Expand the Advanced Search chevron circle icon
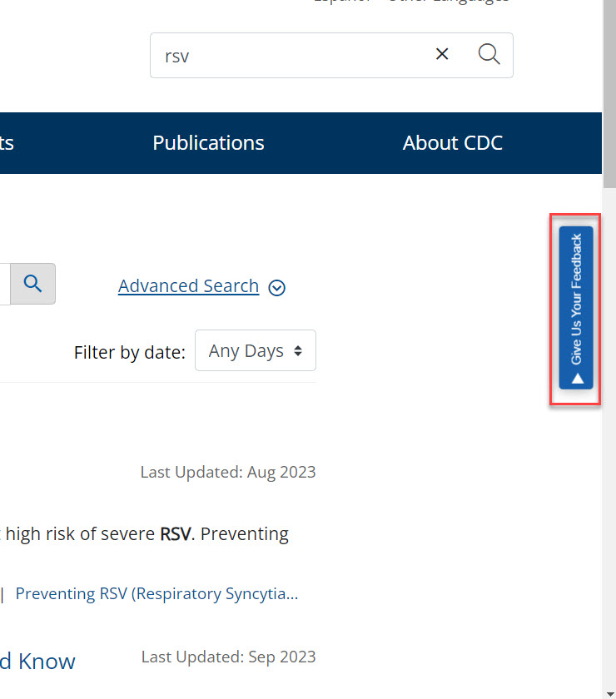Viewport: 616px width, 699px height. click(276, 288)
